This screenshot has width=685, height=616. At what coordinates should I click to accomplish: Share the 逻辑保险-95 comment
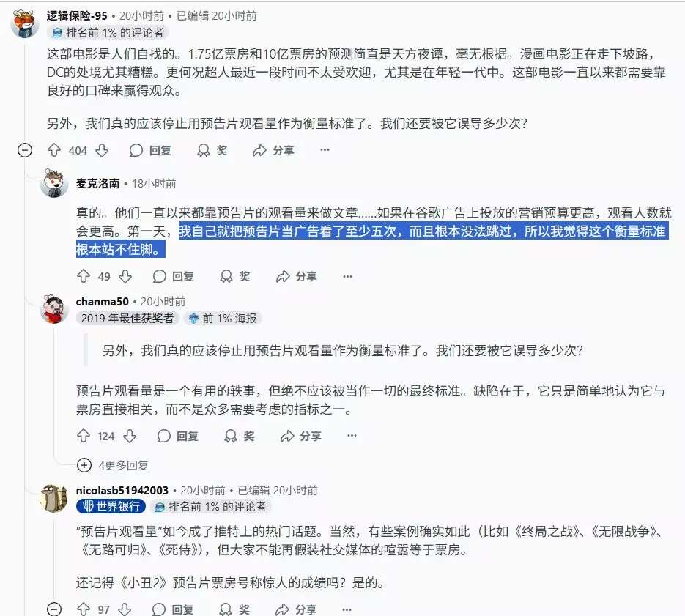coord(273,150)
